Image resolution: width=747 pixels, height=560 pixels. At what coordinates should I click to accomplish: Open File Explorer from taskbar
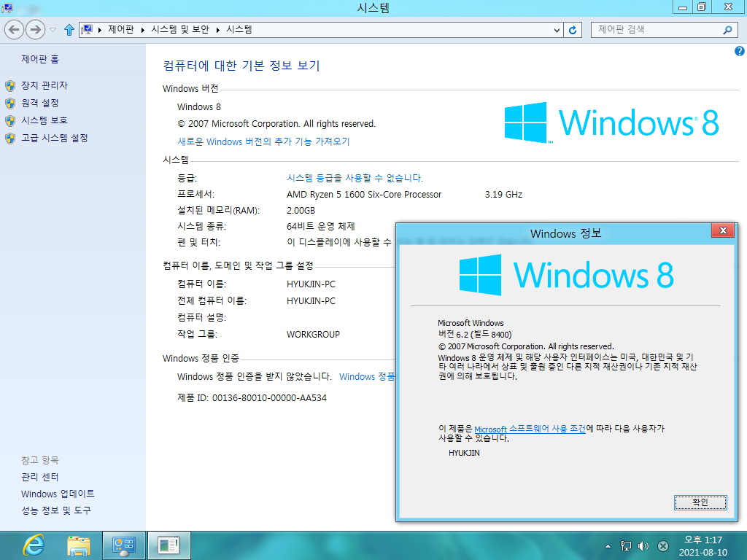79,545
